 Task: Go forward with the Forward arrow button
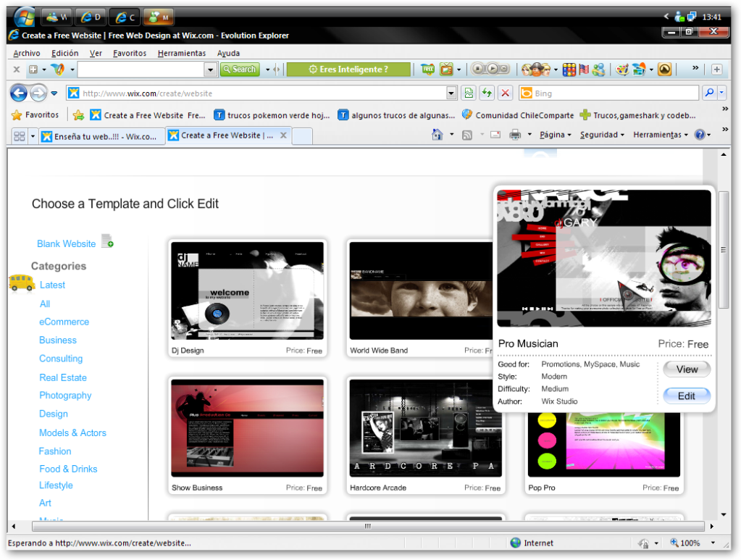pyautogui.click(x=38, y=93)
